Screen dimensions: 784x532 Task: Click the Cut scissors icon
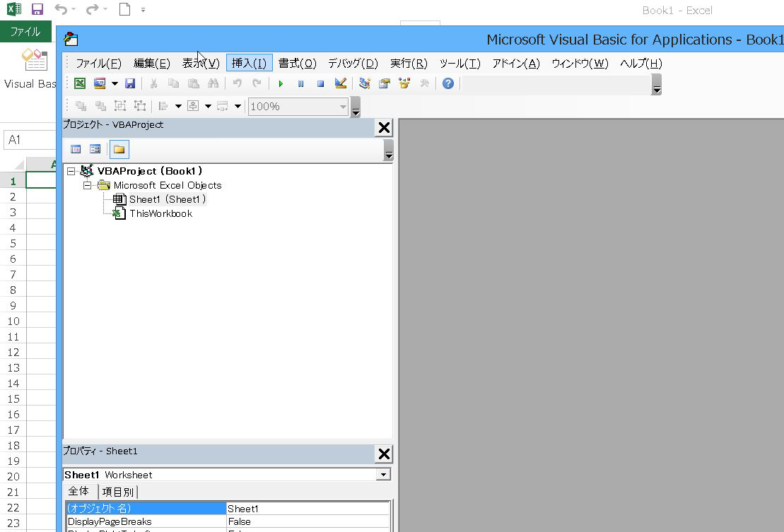coord(153,83)
